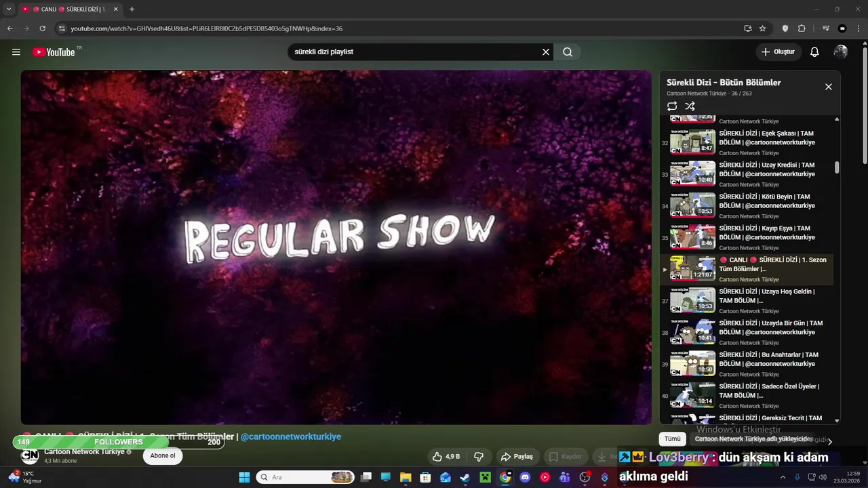Subscribe with the Abone ol button
The image size is (868, 488).
click(163, 456)
